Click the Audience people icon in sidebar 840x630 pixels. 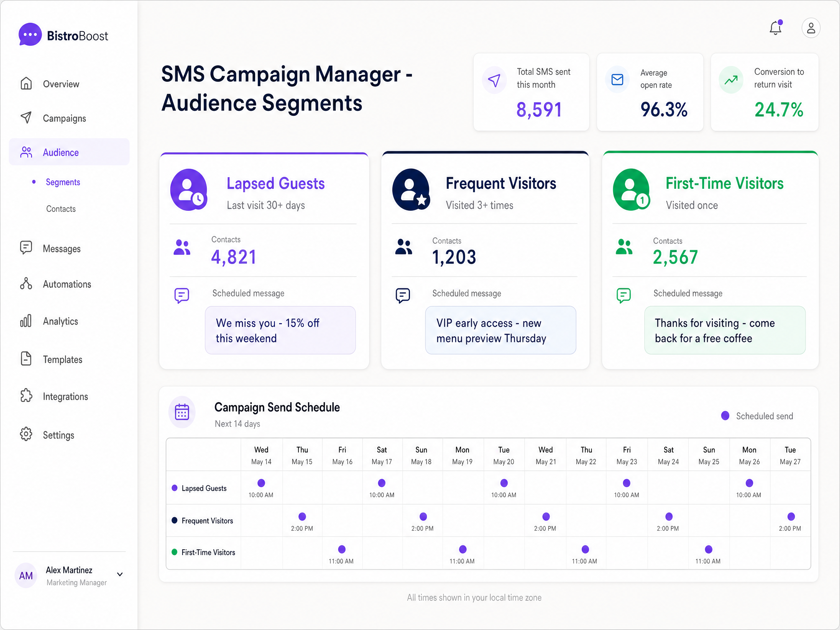click(26, 152)
